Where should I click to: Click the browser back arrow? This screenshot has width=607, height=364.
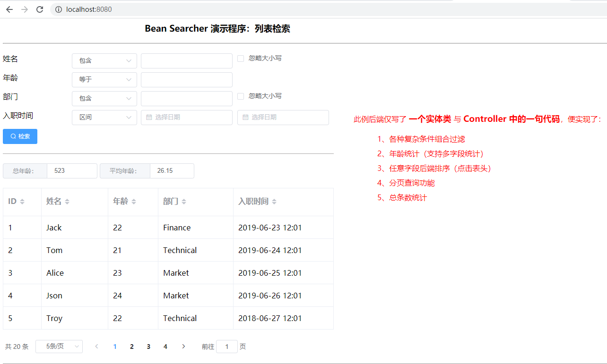coord(9,9)
